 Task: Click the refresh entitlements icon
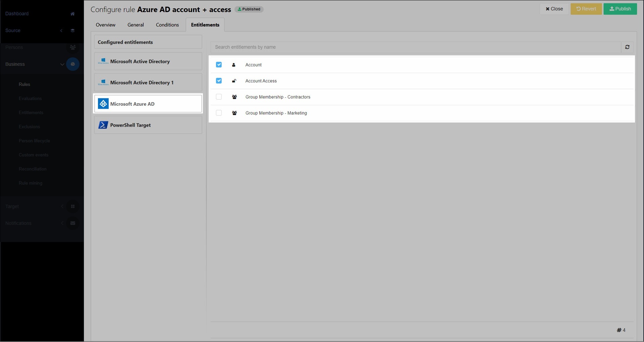click(627, 47)
